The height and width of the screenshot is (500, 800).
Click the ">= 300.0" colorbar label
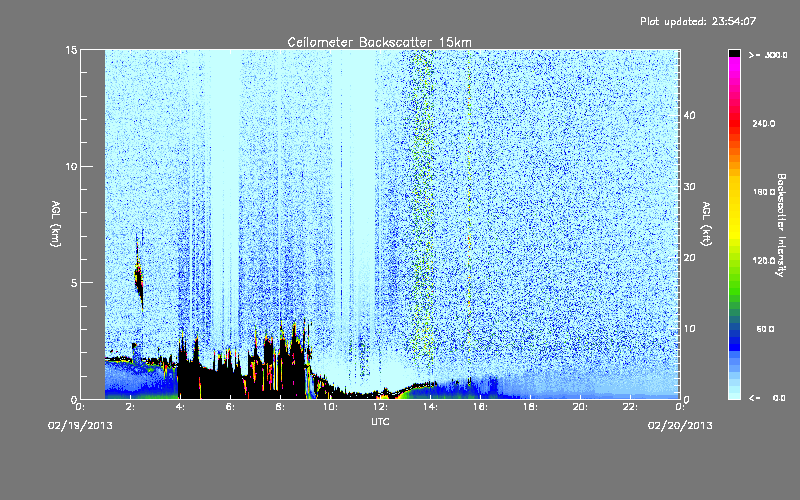(x=768, y=55)
